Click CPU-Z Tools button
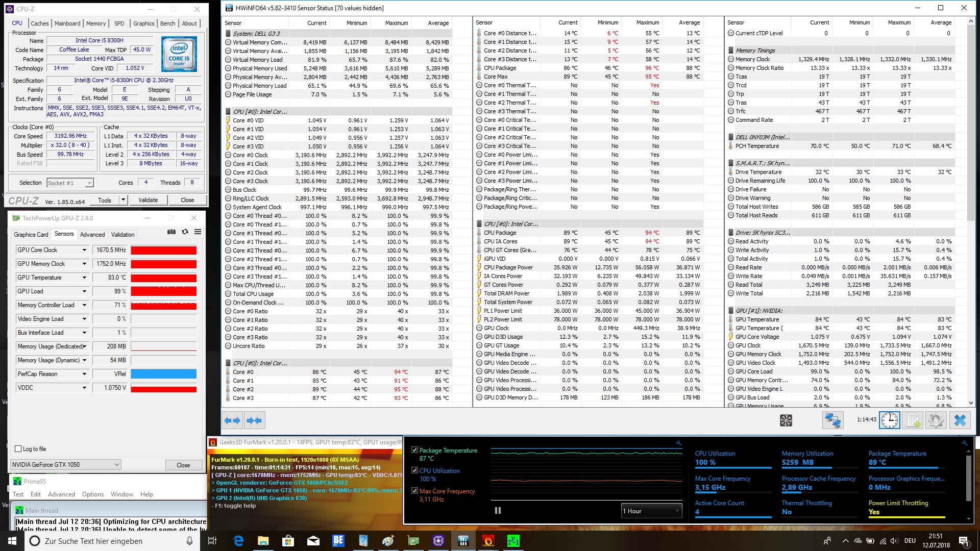This screenshot has height=551, width=980. (105, 200)
